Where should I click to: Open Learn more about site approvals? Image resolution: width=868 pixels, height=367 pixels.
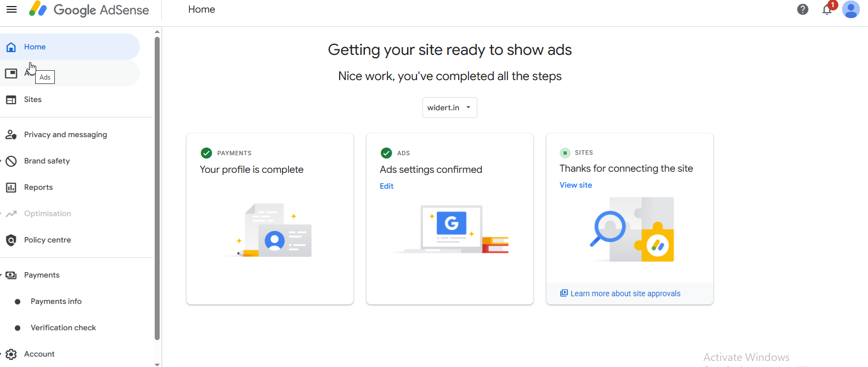coord(625,293)
